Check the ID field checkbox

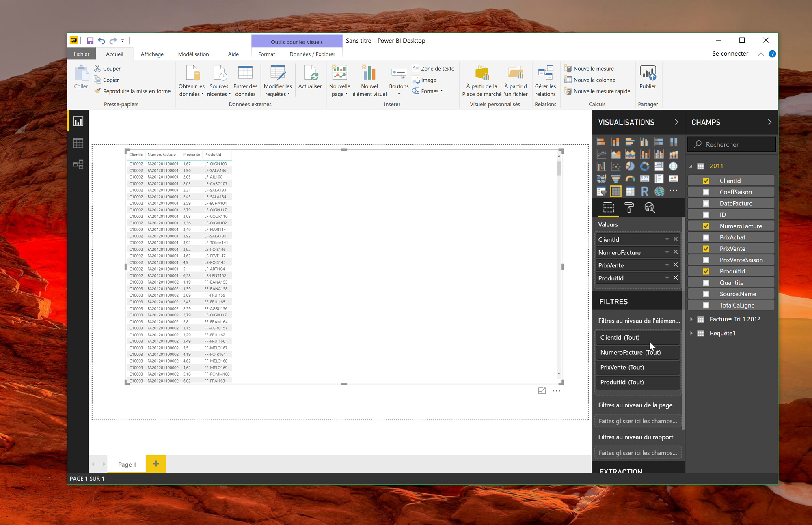(706, 215)
